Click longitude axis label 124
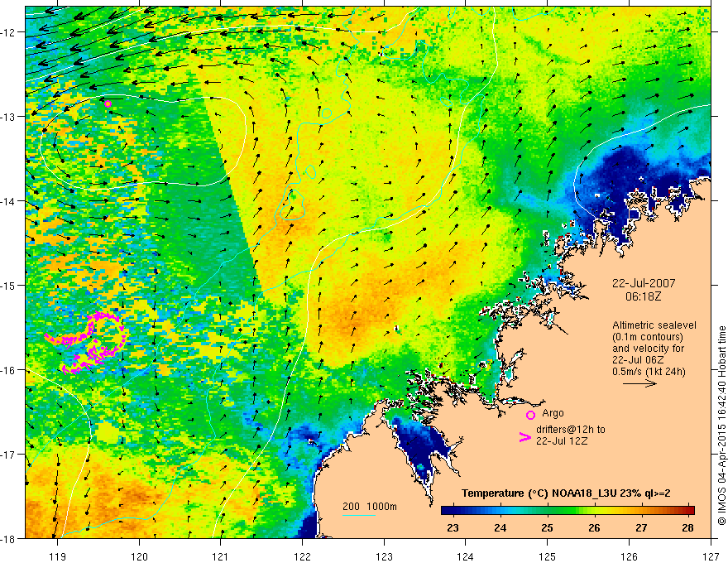 point(466,556)
